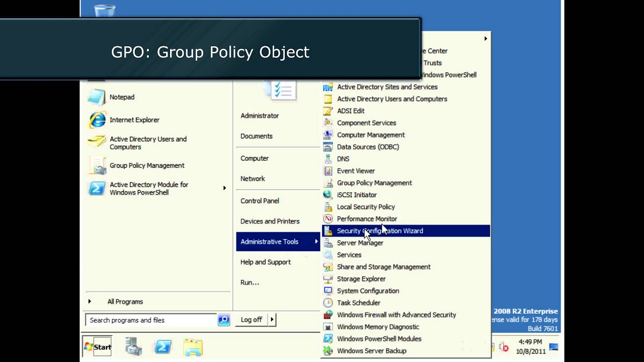
Task: Click Event Viewer icon
Action: pyautogui.click(x=328, y=171)
